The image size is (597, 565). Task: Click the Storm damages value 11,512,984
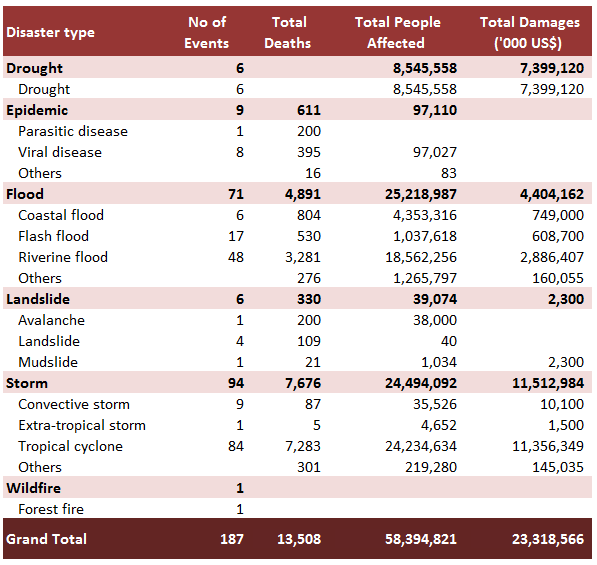tap(548, 383)
